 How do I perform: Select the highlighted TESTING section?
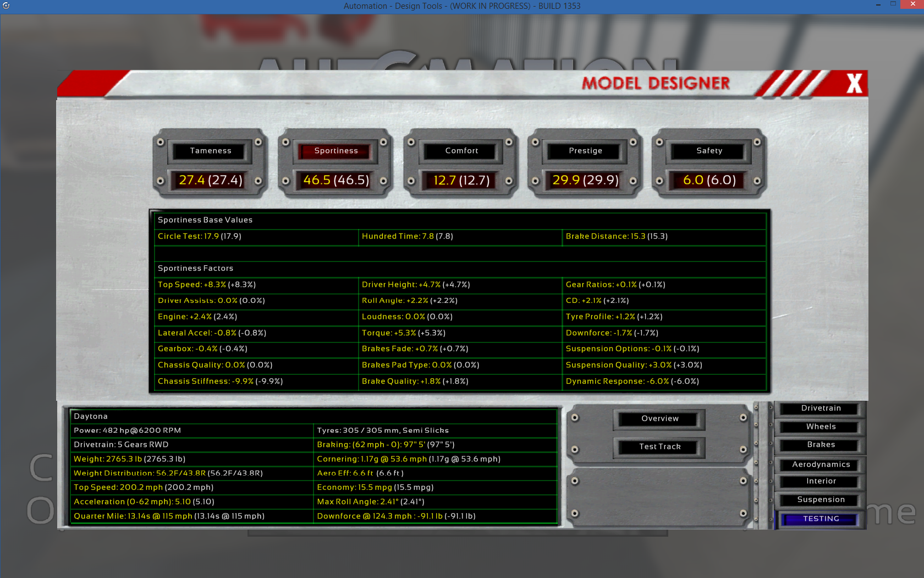click(x=821, y=519)
